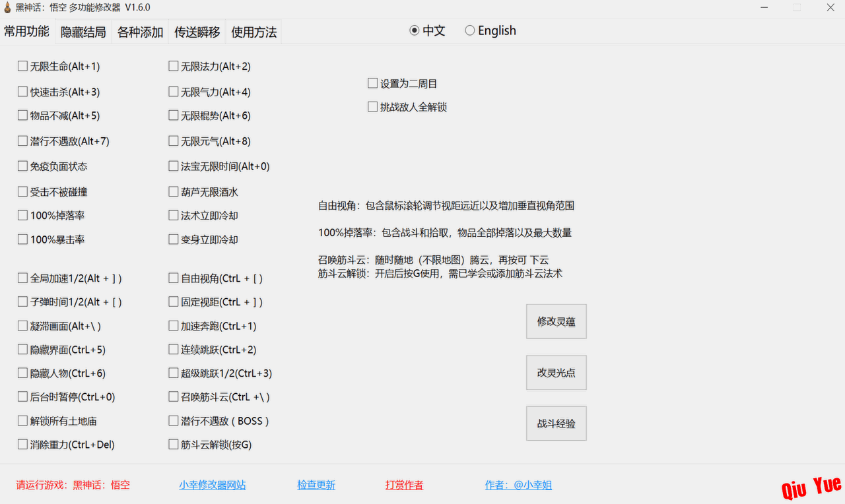The width and height of the screenshot is (845, 504).
Task: Toggle 召唤筋斗云(CtrL +\) checkbox
Action: tap(174, 397)
